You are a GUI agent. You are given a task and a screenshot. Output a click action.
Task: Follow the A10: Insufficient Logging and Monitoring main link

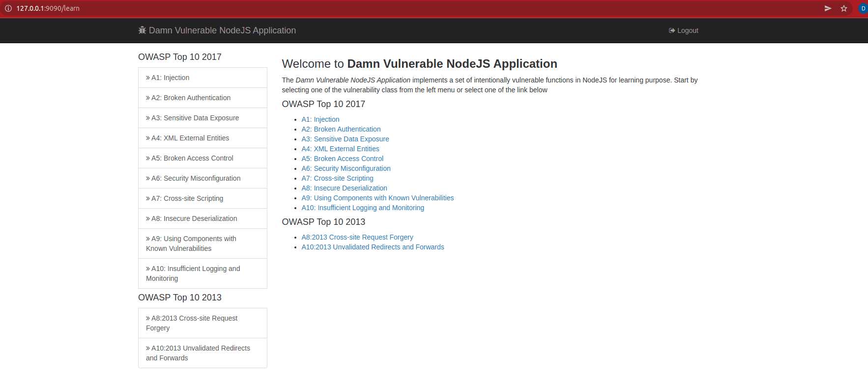[x=363, y=208]
